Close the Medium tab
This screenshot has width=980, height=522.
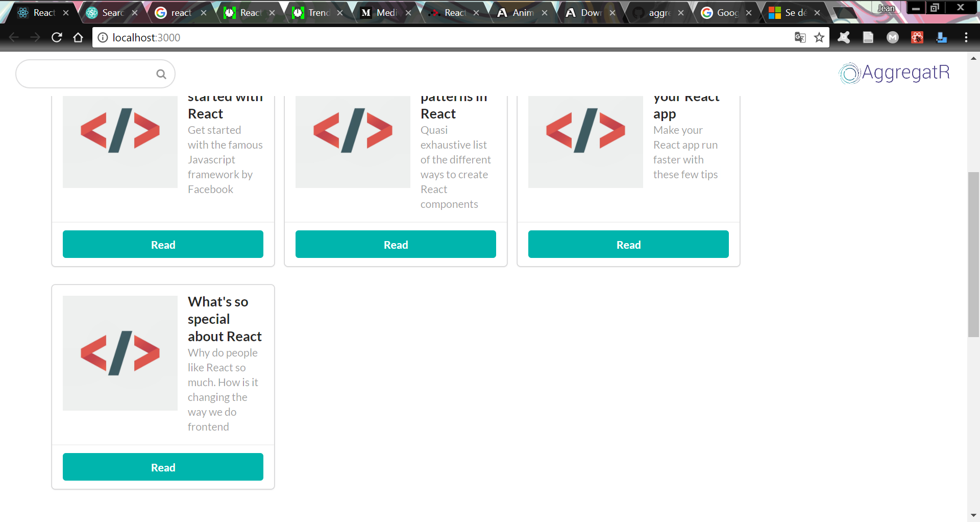click(408, 13)
